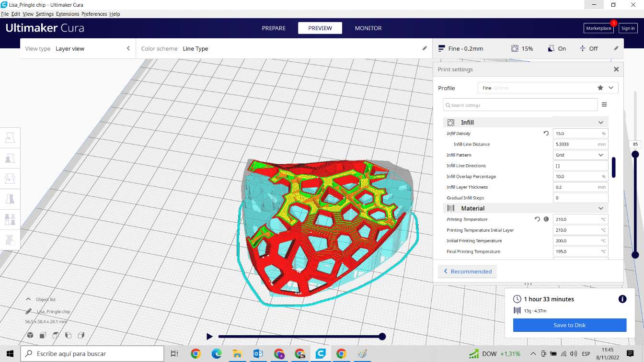Open the Help menu
The image size is (644, 362).
(115, 14)
